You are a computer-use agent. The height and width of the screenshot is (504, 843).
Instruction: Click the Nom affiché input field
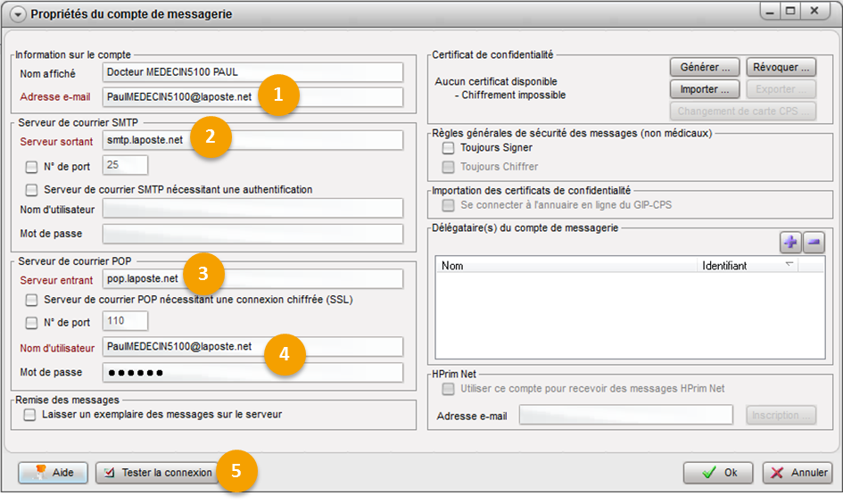252,72
